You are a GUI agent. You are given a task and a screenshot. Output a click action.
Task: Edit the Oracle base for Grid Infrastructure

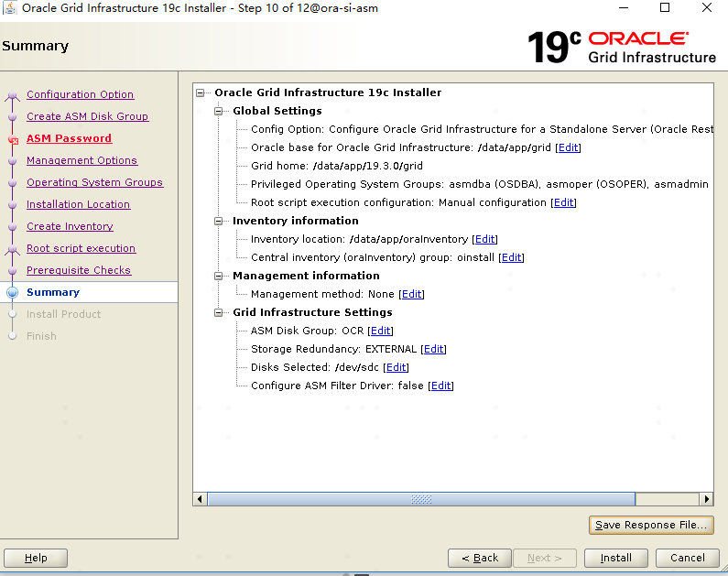click(568, 147)
